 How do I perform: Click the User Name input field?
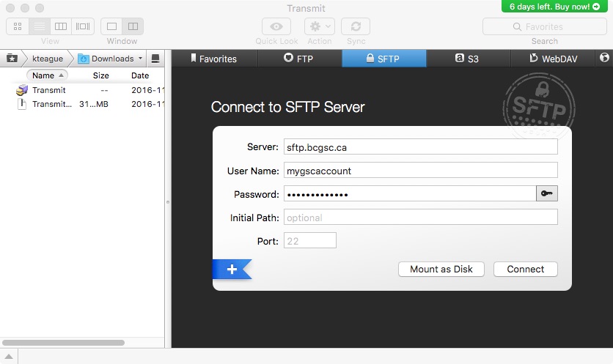(421, 171)
